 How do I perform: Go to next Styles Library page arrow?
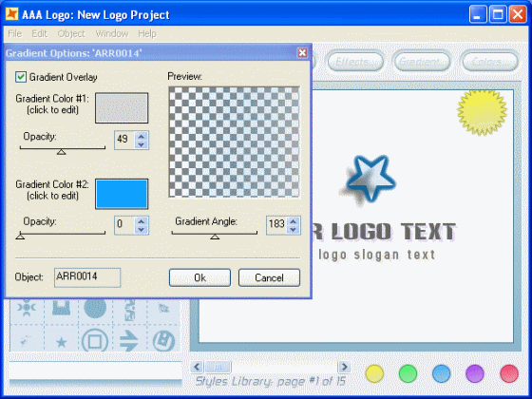coord(344,367)
